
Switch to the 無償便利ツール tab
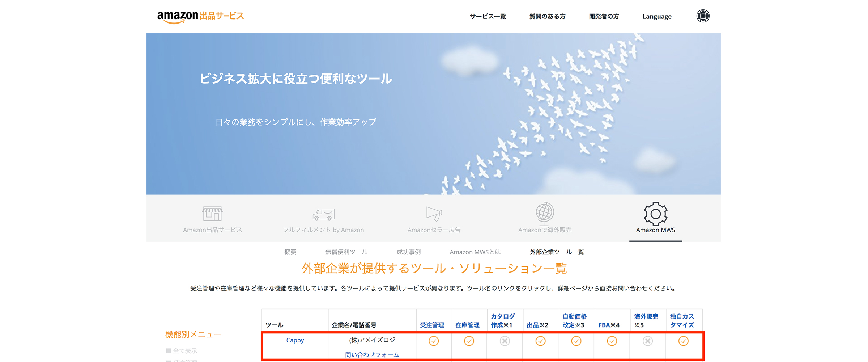click(x=346, y=252)
